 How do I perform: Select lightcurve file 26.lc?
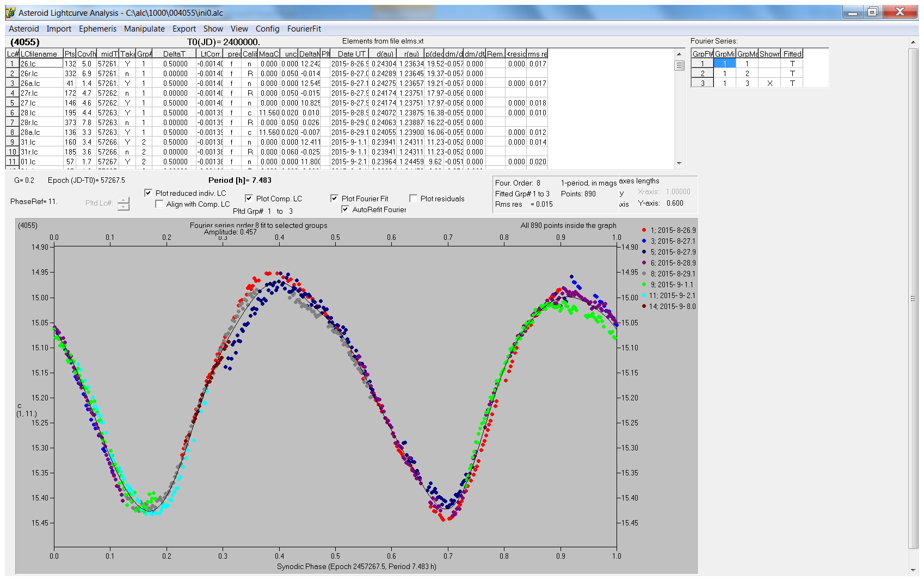click(41, 64)
